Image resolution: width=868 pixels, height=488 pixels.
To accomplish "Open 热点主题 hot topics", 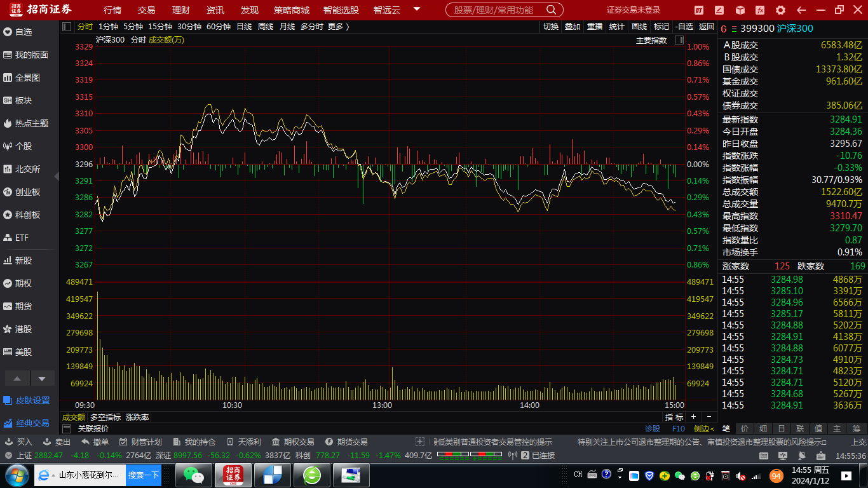I will click(x=25, y=123).
